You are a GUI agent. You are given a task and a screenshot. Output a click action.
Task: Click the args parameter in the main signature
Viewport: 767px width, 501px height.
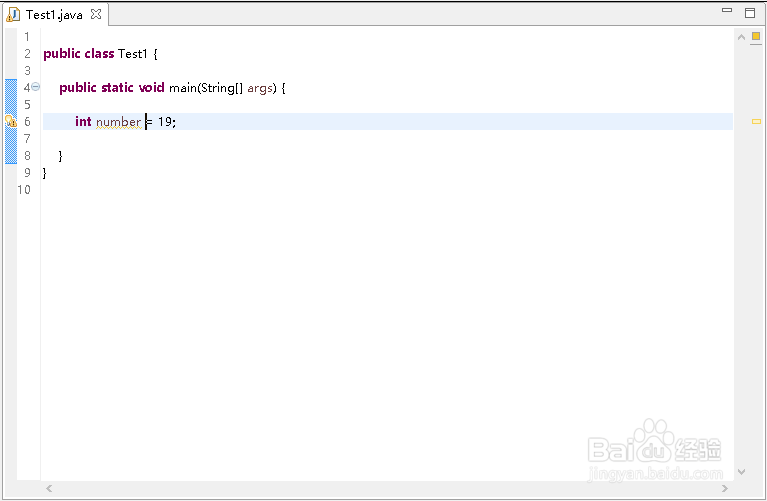(260, 88)
